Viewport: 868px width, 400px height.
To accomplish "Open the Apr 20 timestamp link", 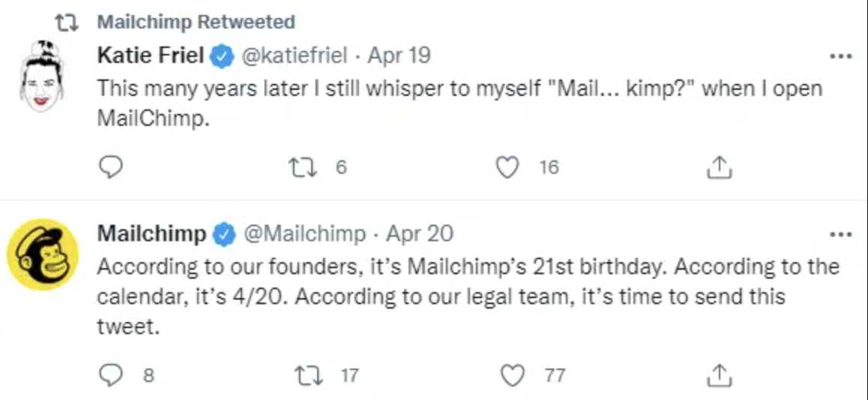I will (420, 234).
